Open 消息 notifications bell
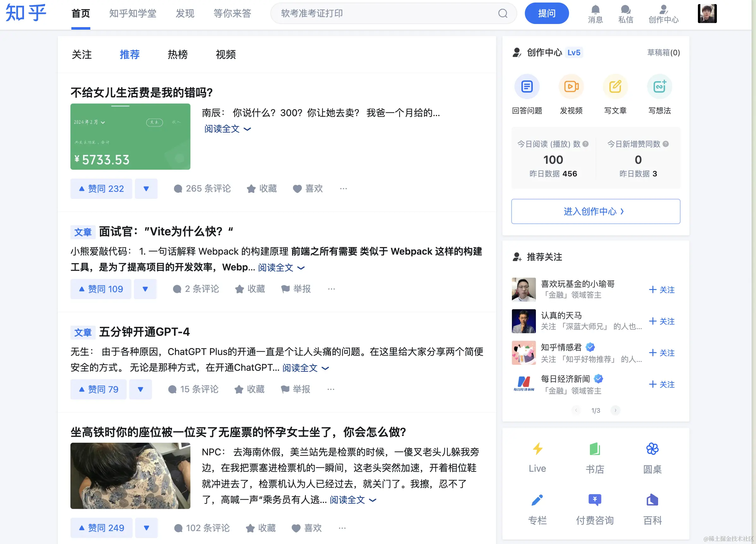 click(595, 14)
